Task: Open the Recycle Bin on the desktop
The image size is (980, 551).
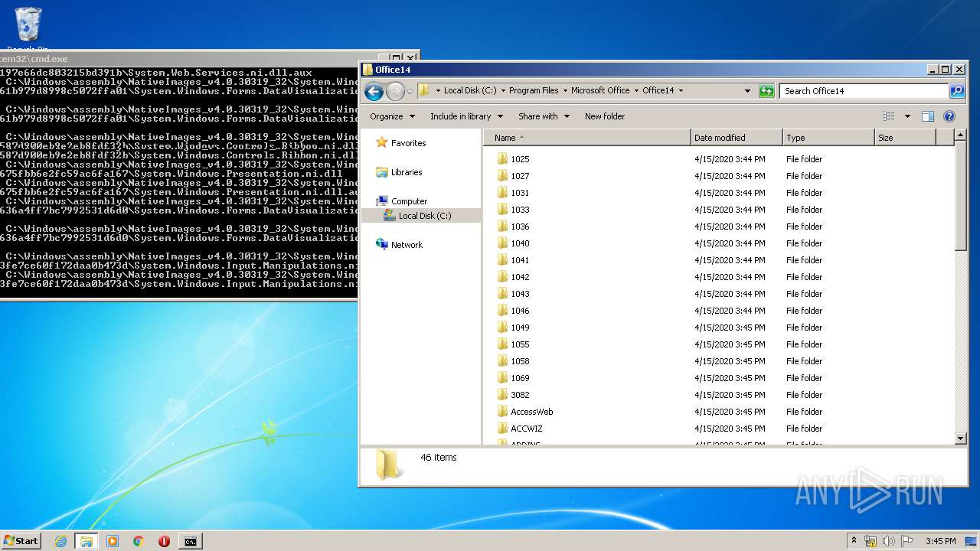Action: click(x=28, y=29)
